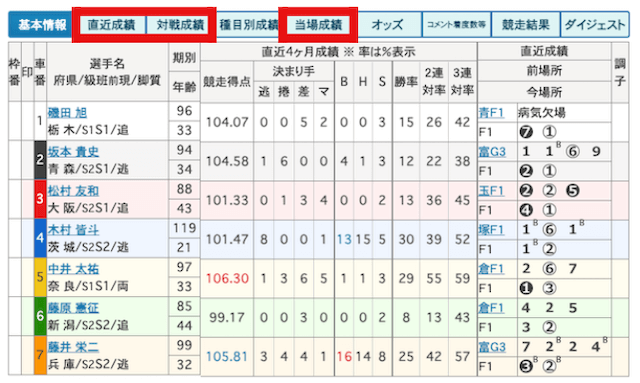Click 奈良/S1S1/両 racer details
This screenshot has width=640, height=383.
click(x=88, y=286)
